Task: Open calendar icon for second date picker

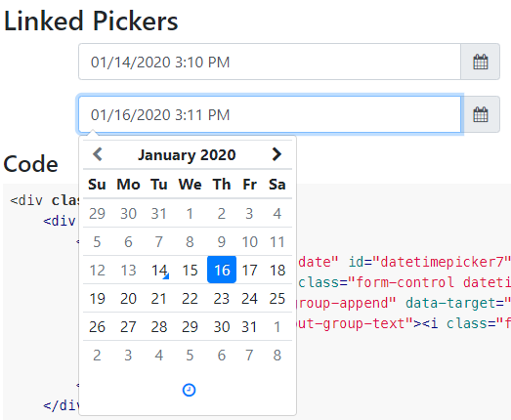Action: [x=480, y=114]
